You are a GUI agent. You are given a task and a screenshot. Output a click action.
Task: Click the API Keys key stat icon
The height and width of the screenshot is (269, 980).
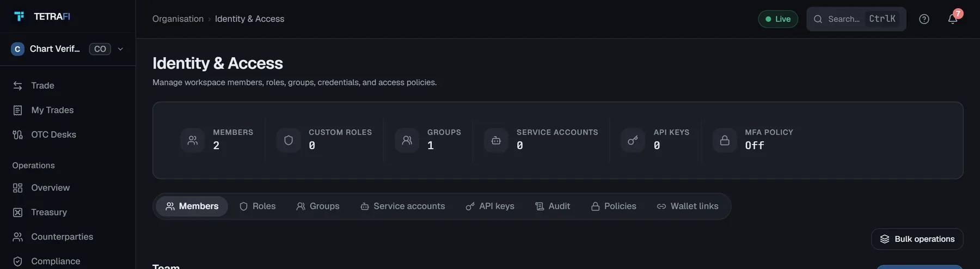point(633,140)
